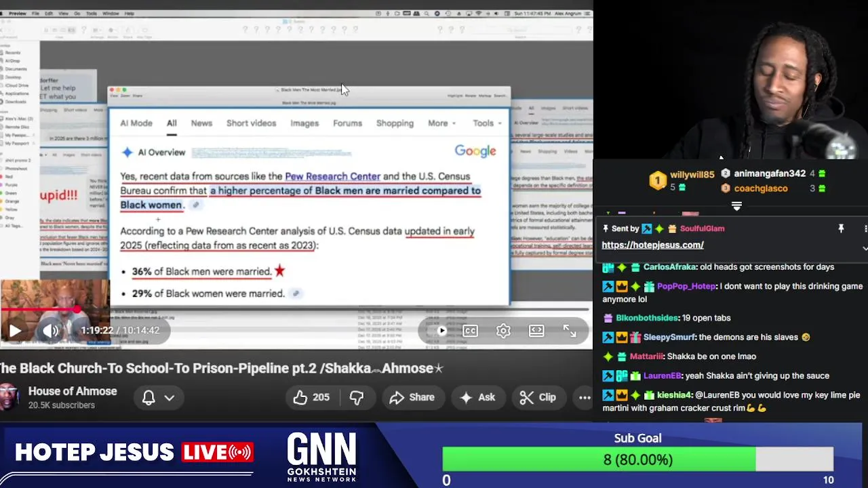Viewport: 868px width, 488px height.
Task: Click CarlosAfraka chat username
Action: tap(670, 267)
